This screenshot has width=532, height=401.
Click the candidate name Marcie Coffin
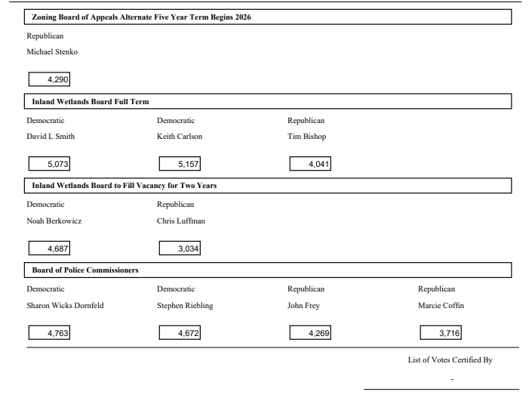[441, 306]
